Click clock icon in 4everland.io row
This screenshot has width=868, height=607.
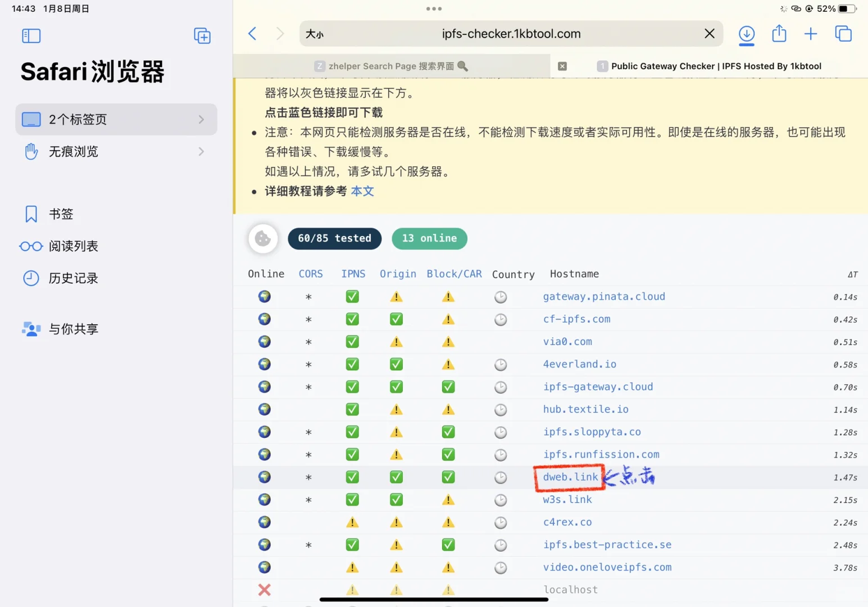pos(501,365)
